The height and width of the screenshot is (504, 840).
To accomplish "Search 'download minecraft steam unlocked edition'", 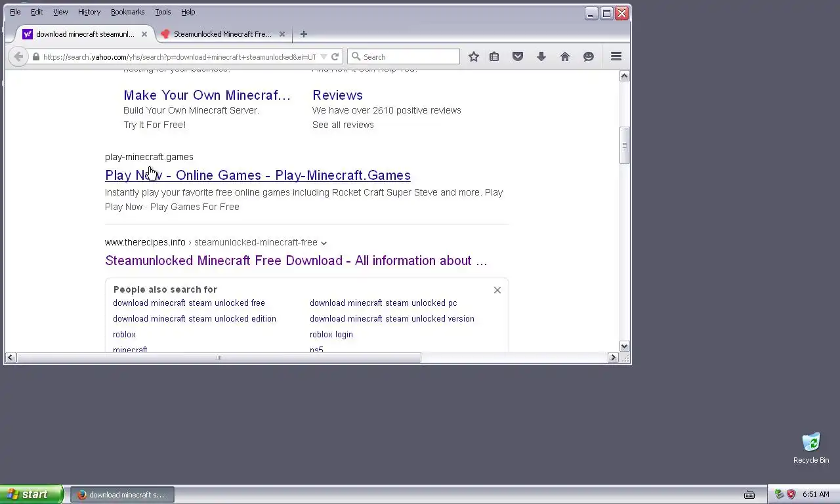I will (x=194, y=319).
